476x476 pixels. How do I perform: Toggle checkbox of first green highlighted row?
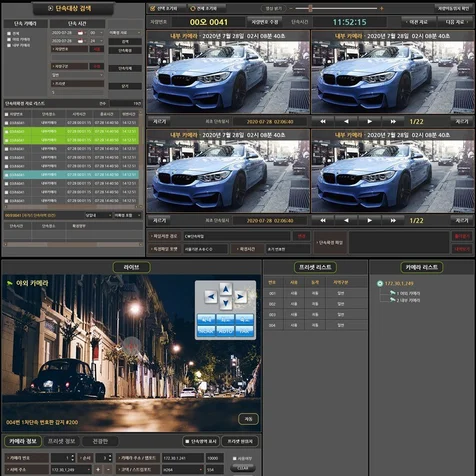(6, 132)
